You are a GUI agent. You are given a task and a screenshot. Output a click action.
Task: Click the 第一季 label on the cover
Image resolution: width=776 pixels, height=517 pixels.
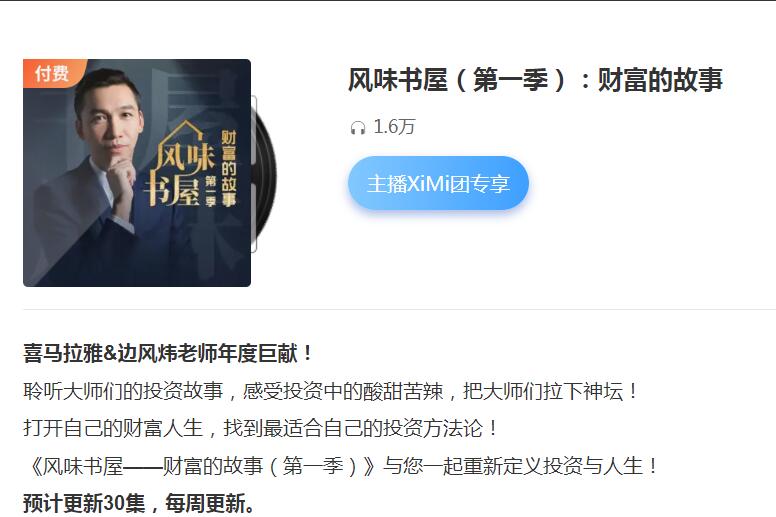click(210, 190)
